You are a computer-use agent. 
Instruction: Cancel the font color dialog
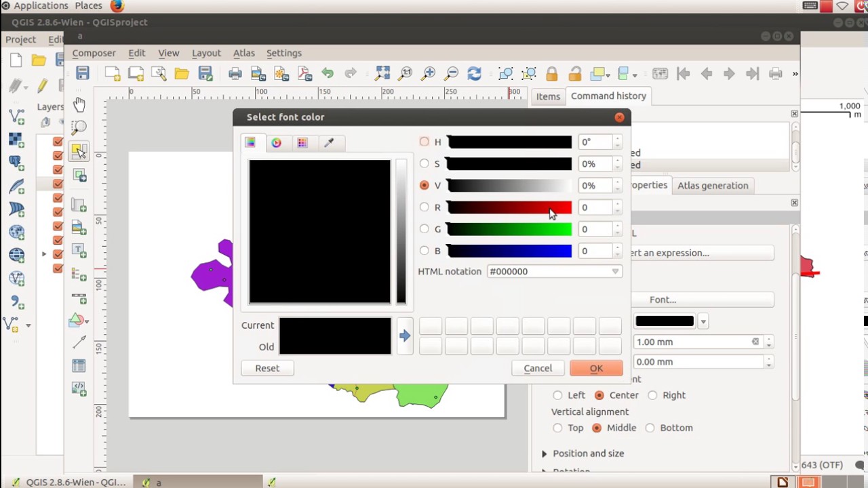[538, 368]
